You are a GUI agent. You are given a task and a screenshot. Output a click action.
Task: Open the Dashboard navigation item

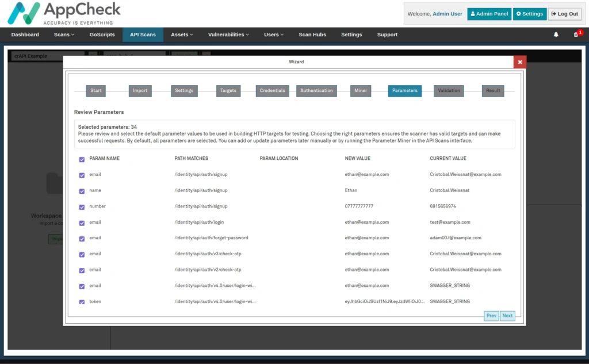(x=25, y=35)
